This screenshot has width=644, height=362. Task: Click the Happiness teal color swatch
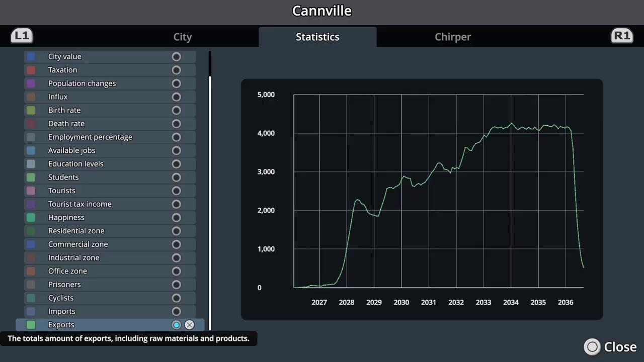(x=31, y=218)
